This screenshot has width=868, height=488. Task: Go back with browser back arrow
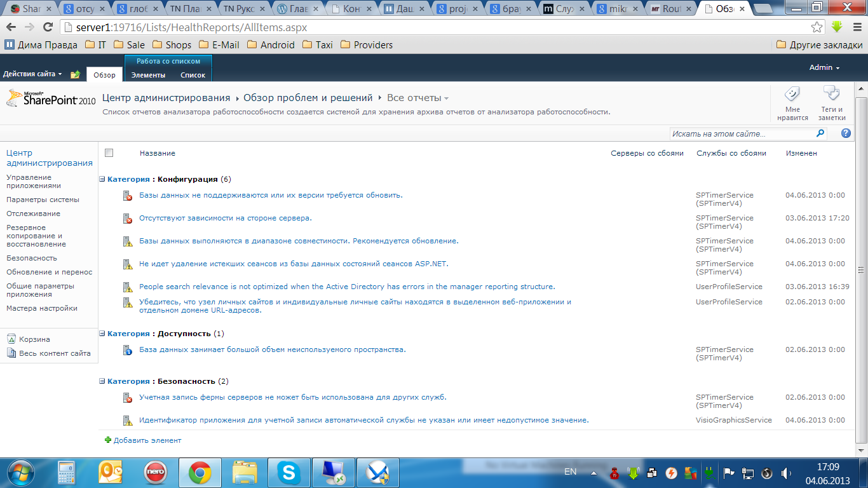tap(11, 27)
